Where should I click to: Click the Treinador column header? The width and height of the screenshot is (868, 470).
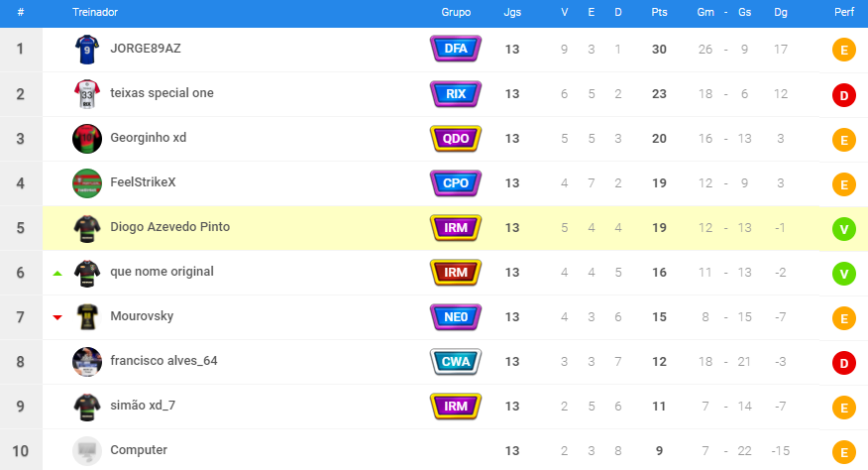[x=95, y=12]
